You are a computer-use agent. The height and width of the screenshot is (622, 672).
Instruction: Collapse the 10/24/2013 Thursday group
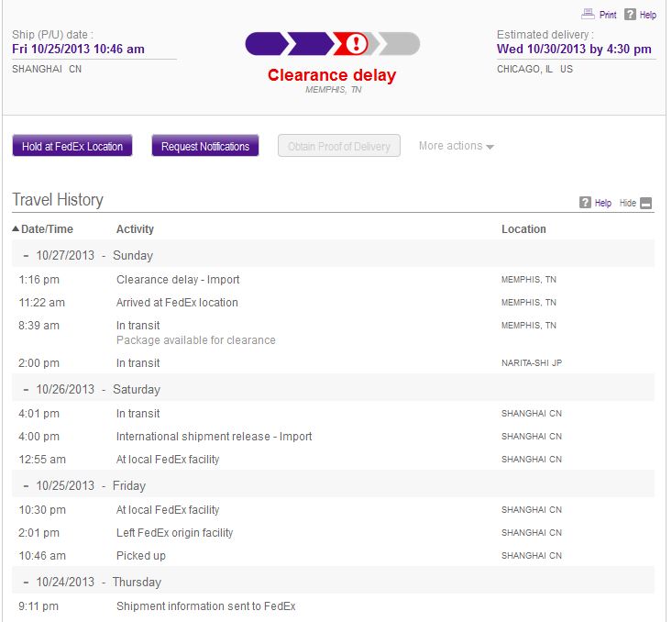[x=27, y=583]
